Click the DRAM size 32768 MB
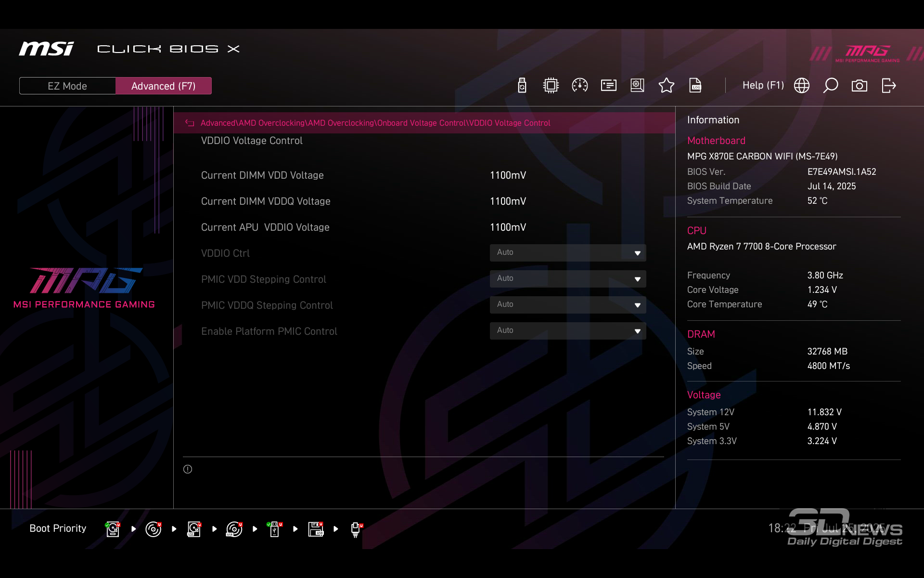 point(827,352)
